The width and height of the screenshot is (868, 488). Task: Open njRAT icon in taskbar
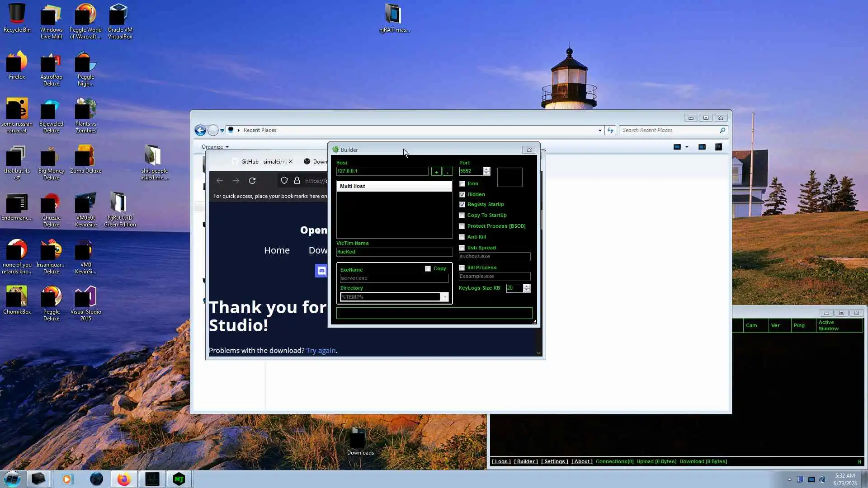[x=179, y=479]
